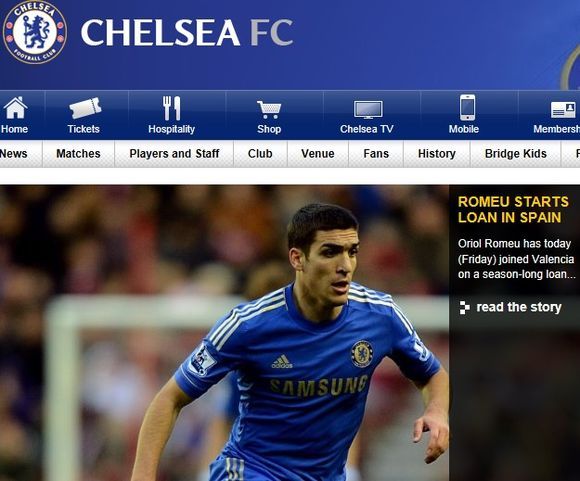Click the Oriol Romeu featured photo
580x481 pixels.
click(x=225, y=333)
